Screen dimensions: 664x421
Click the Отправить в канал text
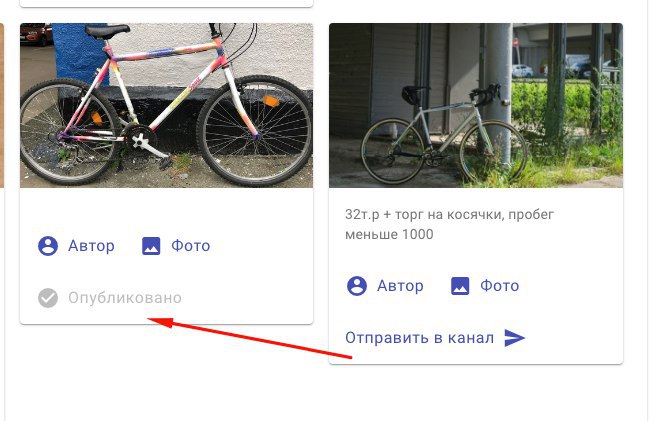click(419, 338)
